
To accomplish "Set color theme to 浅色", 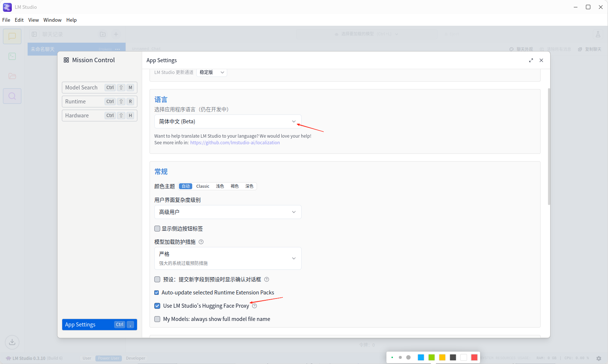I will (x=220, y=186).
